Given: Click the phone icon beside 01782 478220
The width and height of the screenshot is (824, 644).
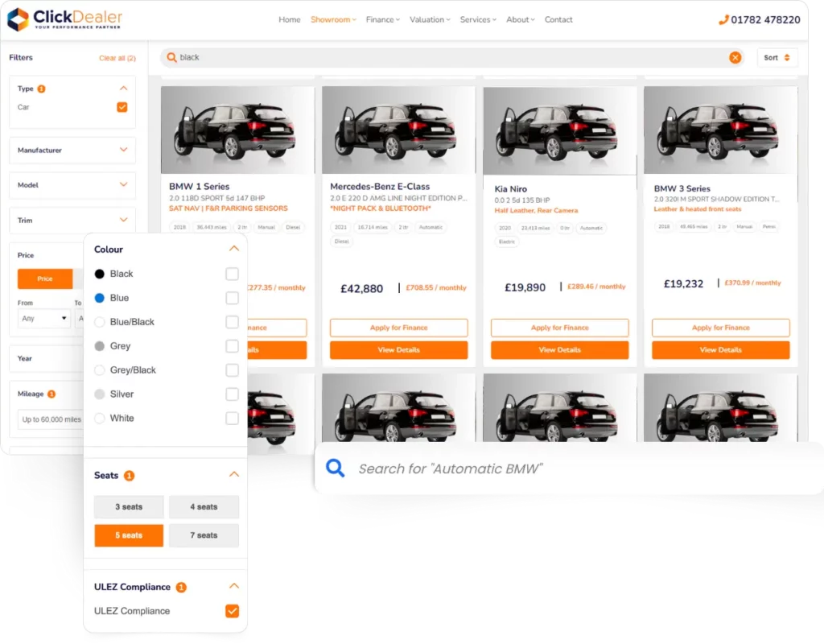Looking at the screenshot, I should 723,19.
